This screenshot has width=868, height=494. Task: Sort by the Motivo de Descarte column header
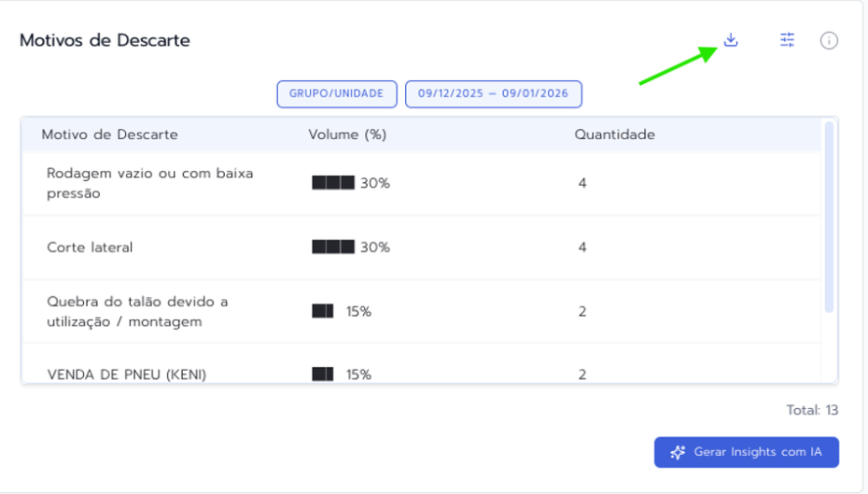tap(109, 134)
